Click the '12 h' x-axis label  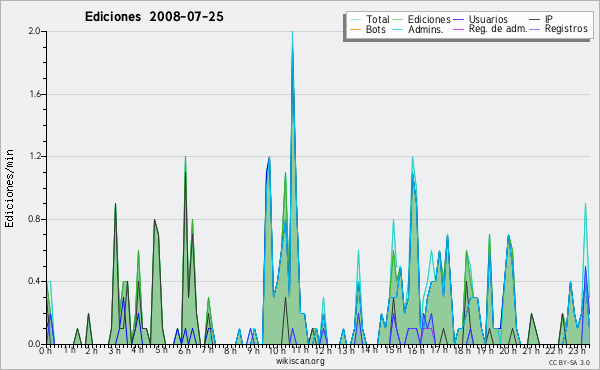coord(323,350)
